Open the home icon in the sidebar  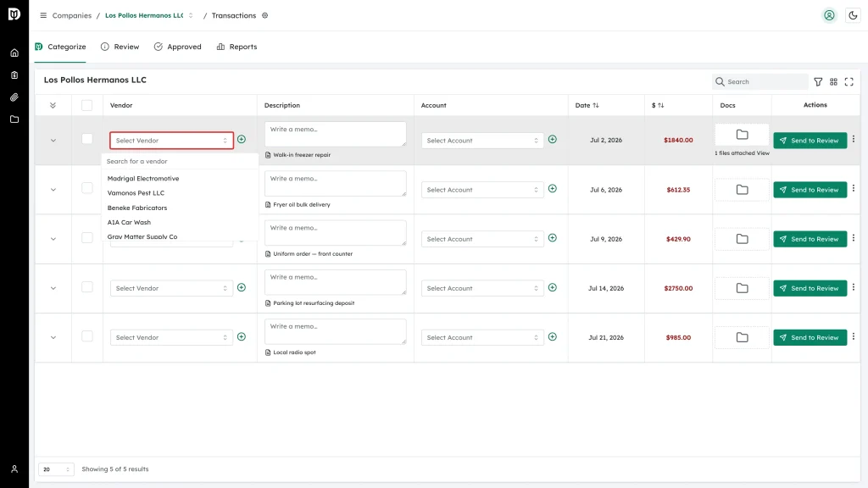tap(14, 53)
